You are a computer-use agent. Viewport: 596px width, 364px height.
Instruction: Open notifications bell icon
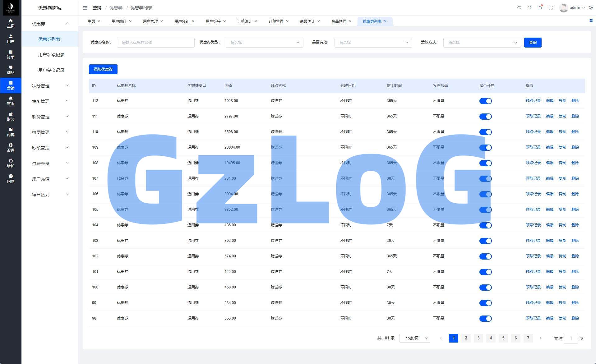540,8
